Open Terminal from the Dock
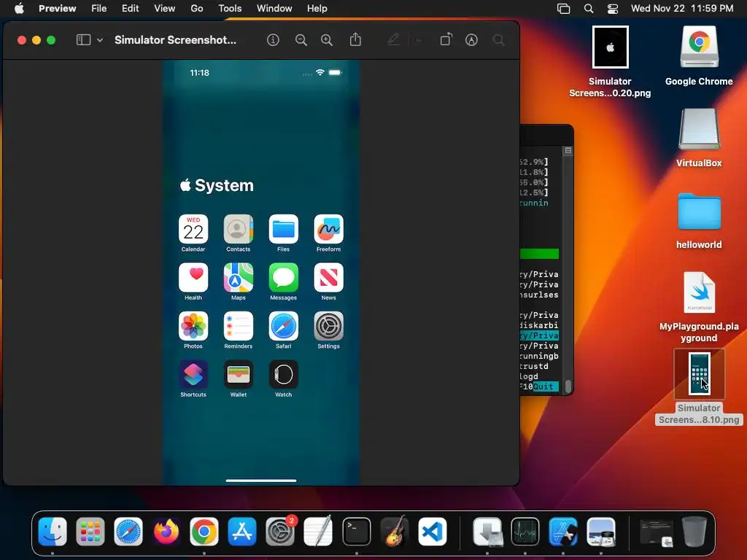The width and height of the screenshot is (747, 560). pos(356,531)
